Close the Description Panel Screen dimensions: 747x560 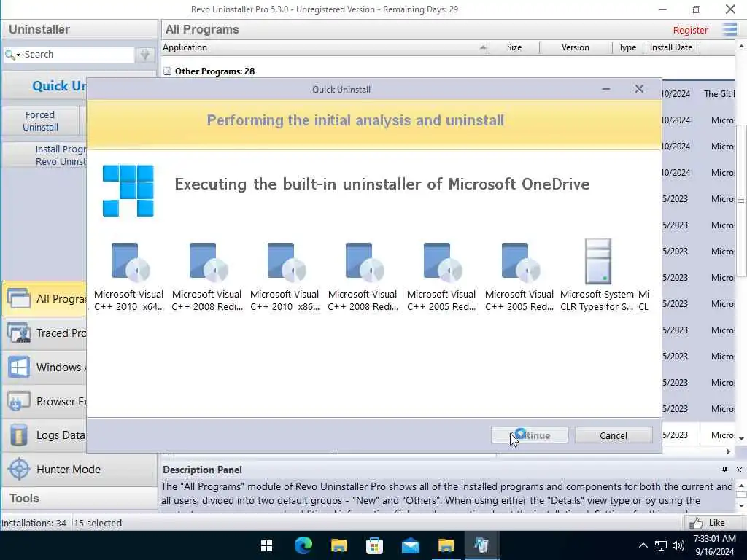click(739, 470)
